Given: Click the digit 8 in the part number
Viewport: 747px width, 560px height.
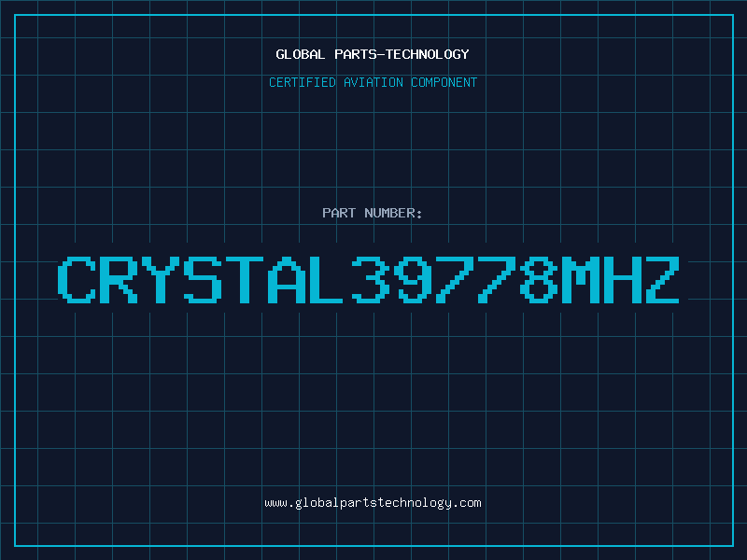Looking at the screenshot, I should click(540, 280).
